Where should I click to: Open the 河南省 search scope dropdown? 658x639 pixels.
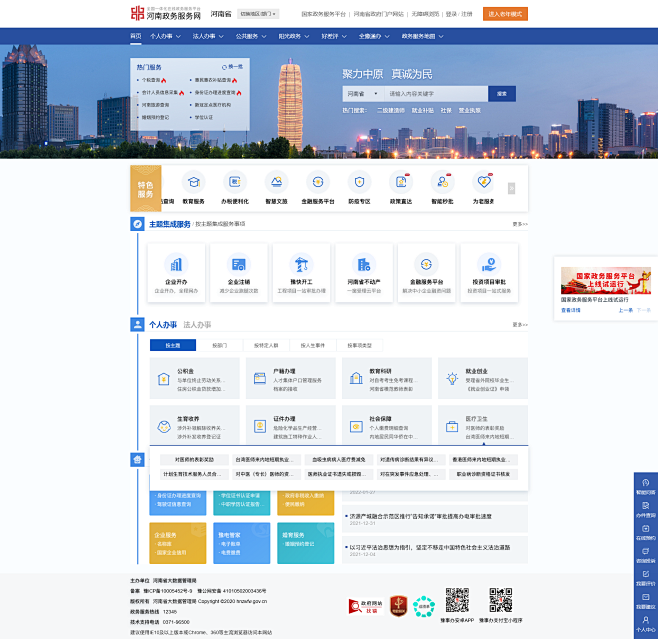coord(361,93)
